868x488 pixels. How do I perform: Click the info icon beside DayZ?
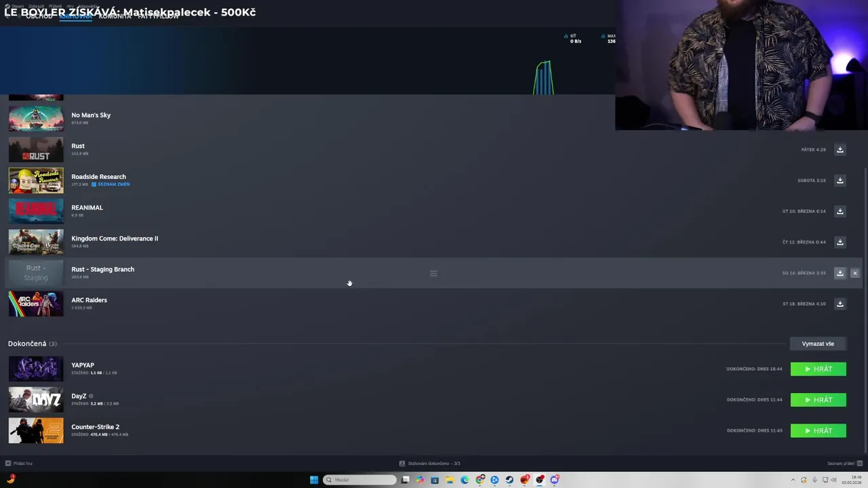point(91,396)
